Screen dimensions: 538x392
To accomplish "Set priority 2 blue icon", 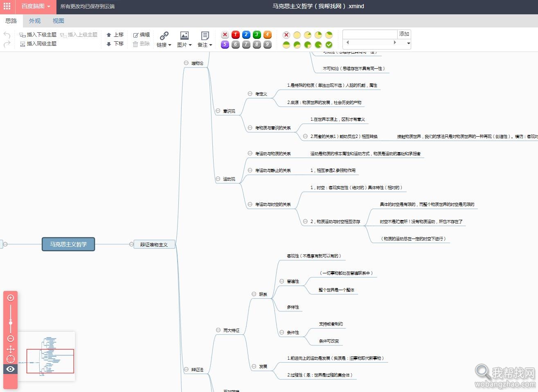I will point(246,35).
